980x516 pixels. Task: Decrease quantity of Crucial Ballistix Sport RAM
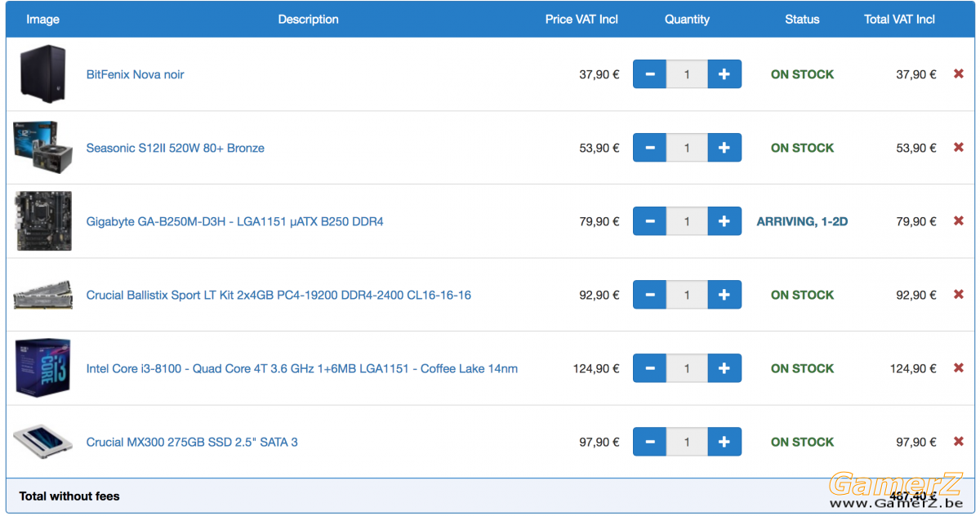pos(650,295)
